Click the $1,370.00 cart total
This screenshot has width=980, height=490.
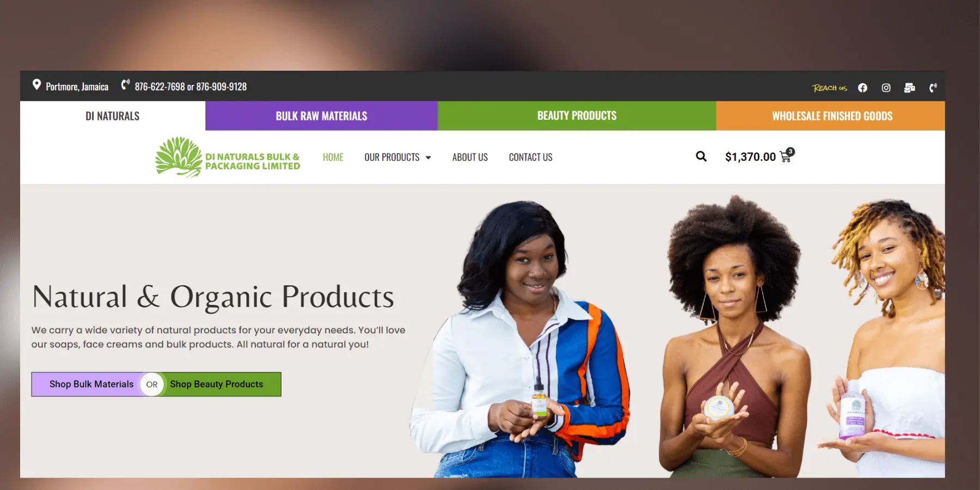750,157
